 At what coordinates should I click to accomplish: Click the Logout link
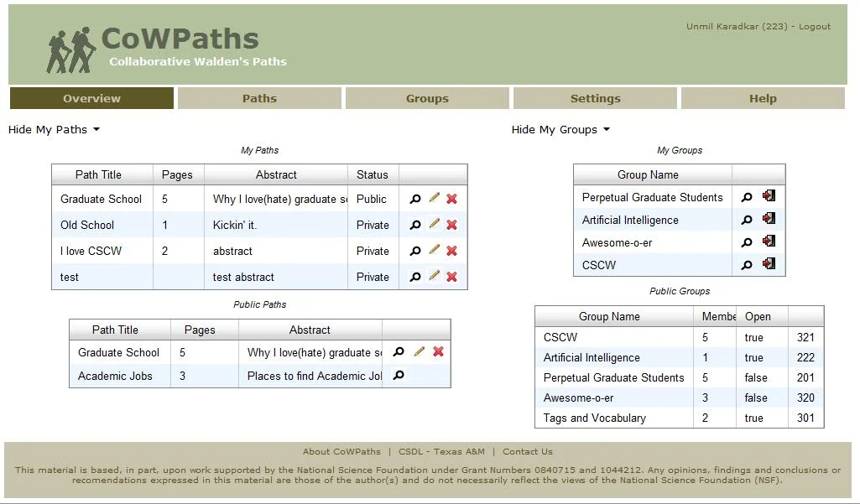pyautogui.click(x=815, y=26)
